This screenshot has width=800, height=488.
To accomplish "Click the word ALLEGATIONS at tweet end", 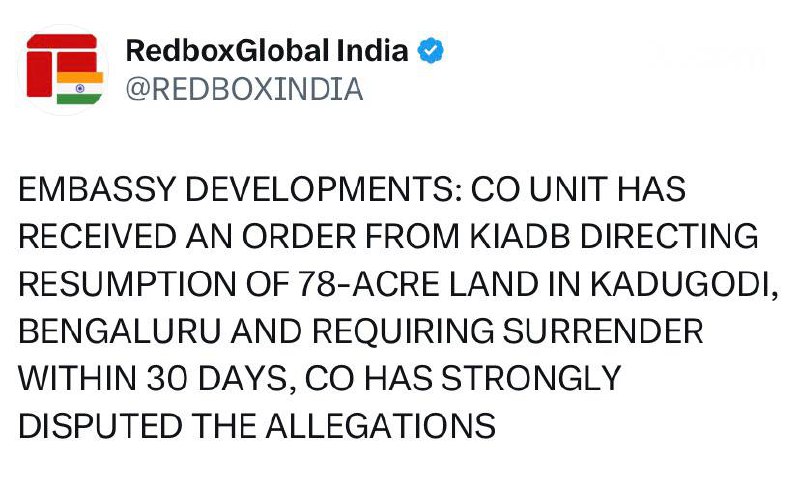I will pyautogui.click(x=381, y=426).
